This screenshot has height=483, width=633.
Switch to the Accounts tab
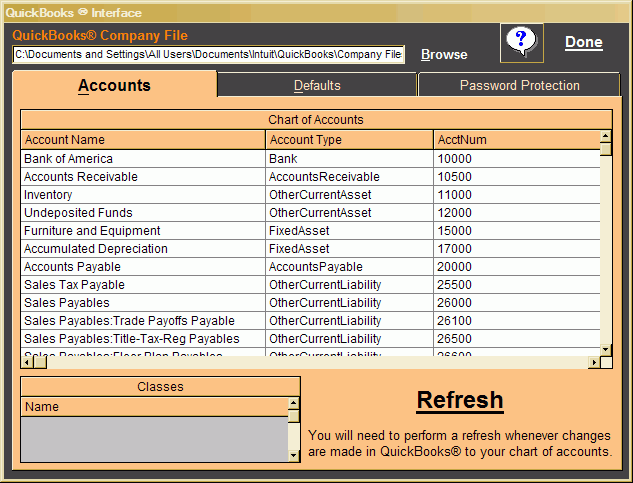click(x=115, y=85)
